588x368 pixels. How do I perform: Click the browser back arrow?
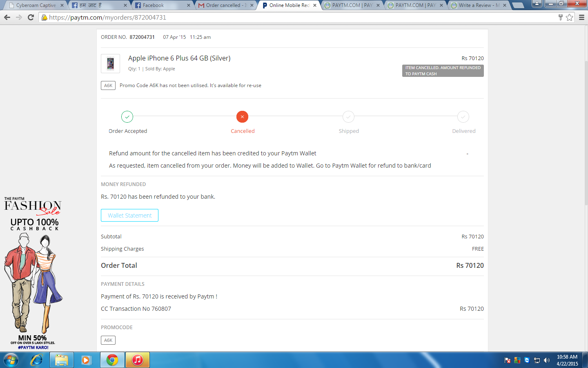point(7,17)
